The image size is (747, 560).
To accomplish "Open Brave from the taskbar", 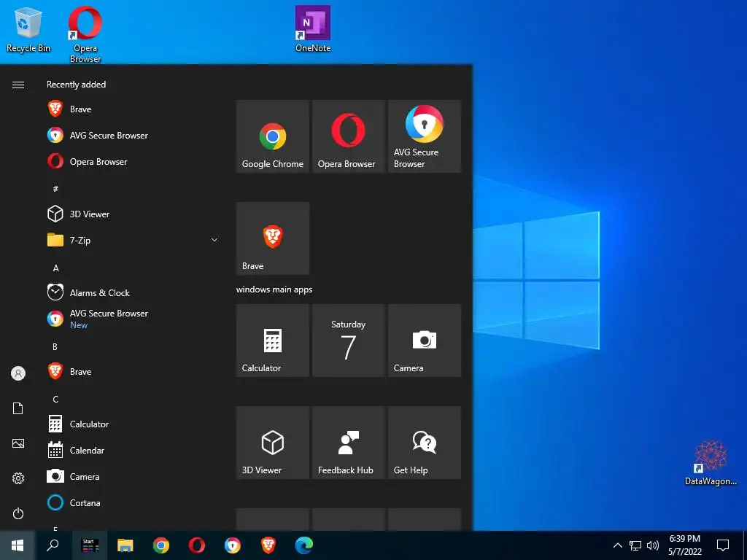I will (268, 545).
